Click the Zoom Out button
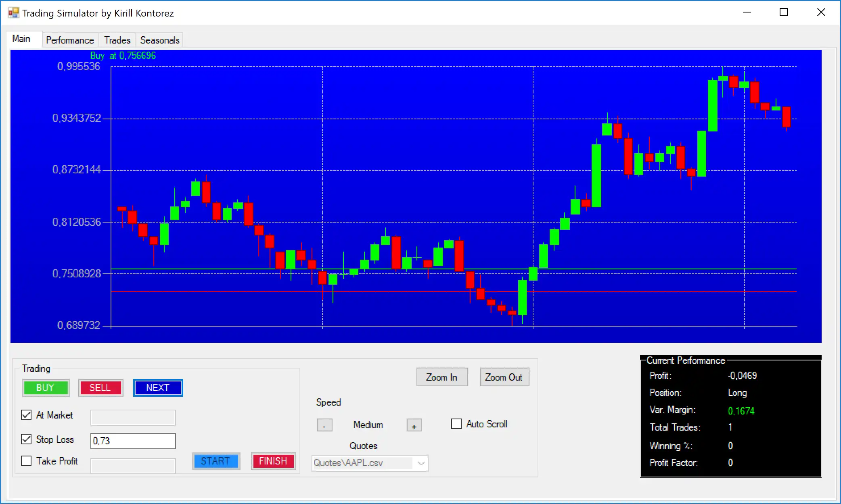841x504 pixels. 504,377
